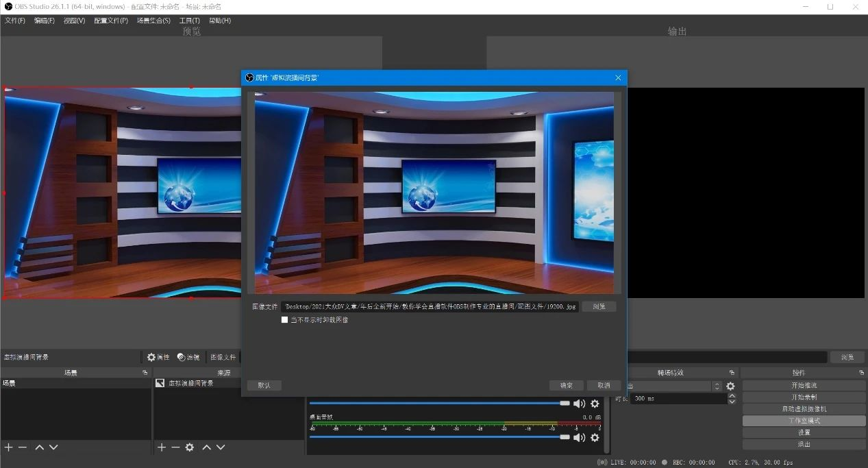Click the black 输出 program output area

click(x=745, y=193)
